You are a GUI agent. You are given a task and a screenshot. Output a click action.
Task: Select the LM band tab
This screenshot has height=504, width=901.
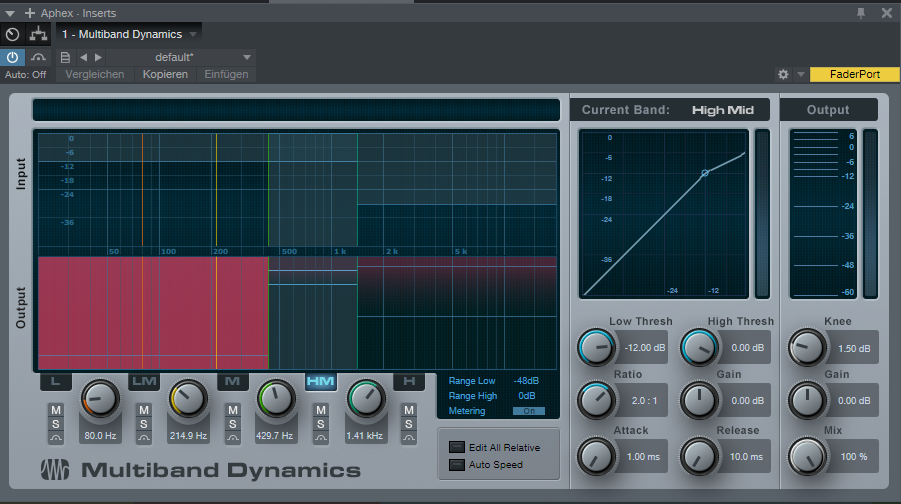click(144, 382)
